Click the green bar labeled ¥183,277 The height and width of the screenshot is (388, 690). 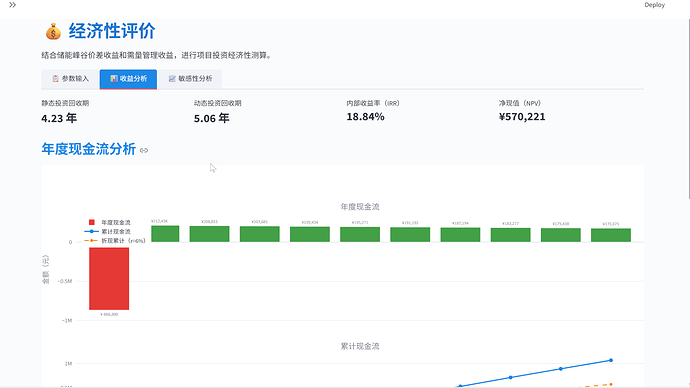coord(510,235)
